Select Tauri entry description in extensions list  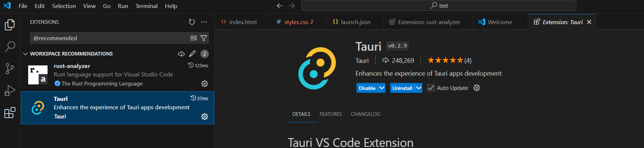pyautogui.click(x=121, y=107)
